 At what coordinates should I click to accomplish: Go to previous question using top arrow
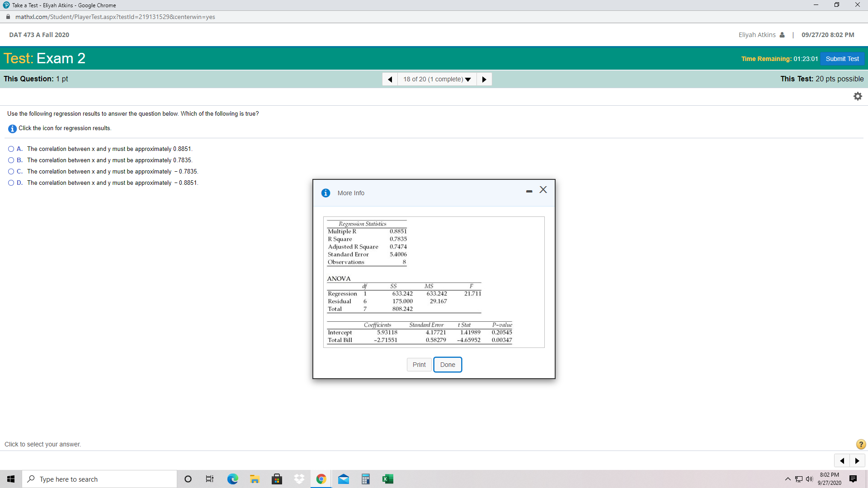click(390, 80)
